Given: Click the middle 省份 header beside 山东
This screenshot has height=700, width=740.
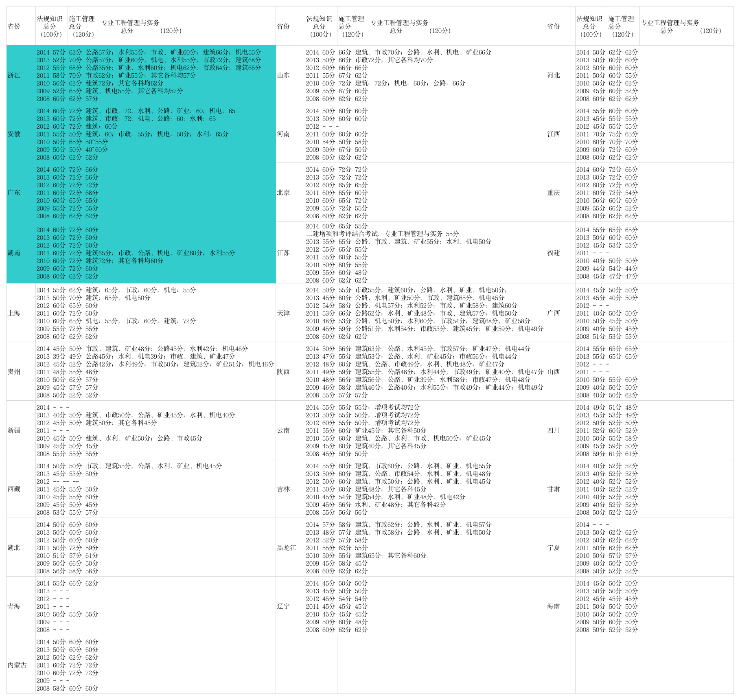Looking at the screenshot, I should (290, 26).
